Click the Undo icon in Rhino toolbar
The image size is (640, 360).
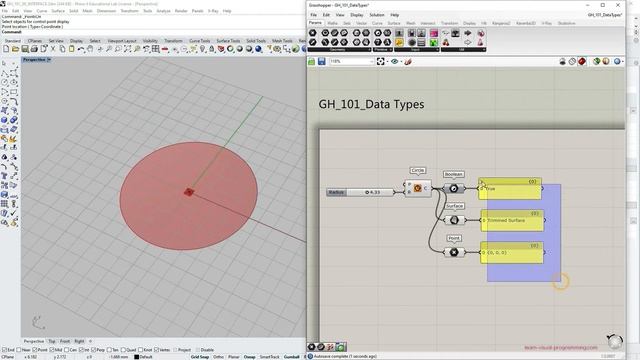(x=80, y=49)
